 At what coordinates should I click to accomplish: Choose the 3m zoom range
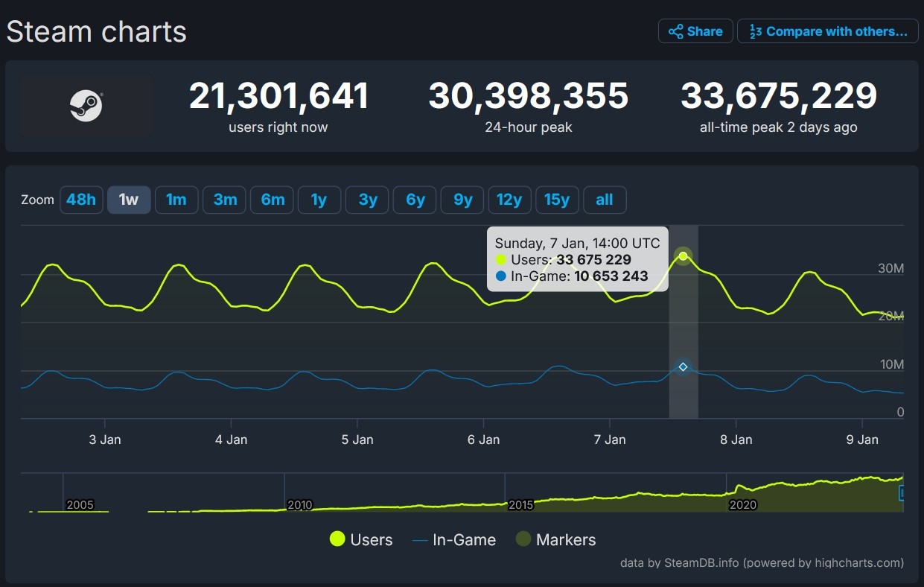point(224,200)
